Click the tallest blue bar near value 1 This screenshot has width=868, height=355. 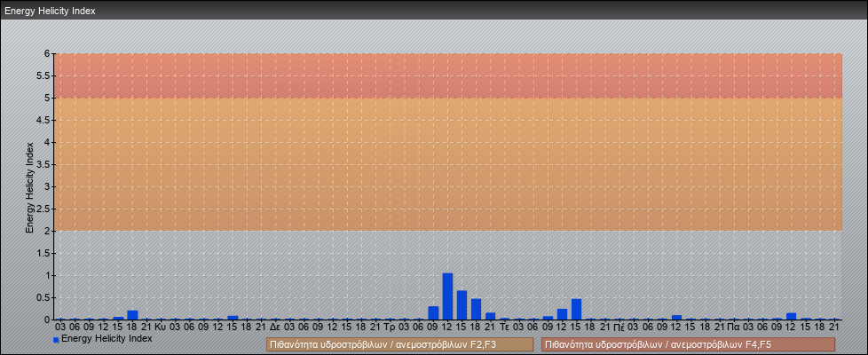448,296
